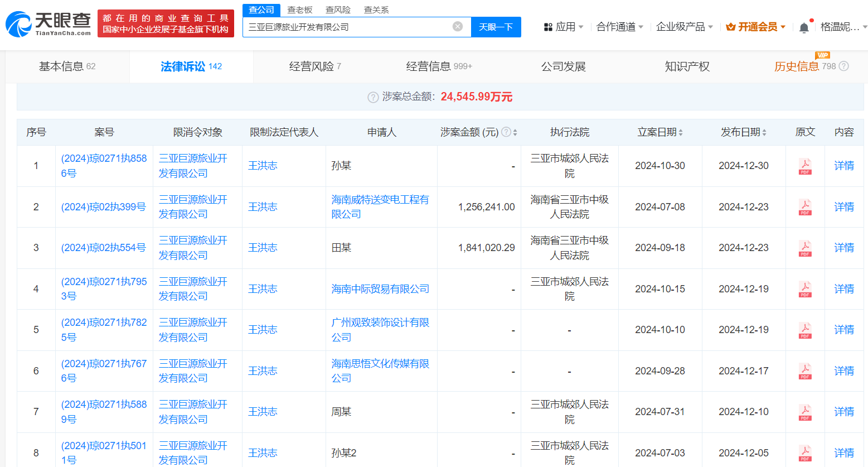Open the TianYanCha logo homepage
The width and height of the screenshot is (868, 467).
tap(48, 24)
